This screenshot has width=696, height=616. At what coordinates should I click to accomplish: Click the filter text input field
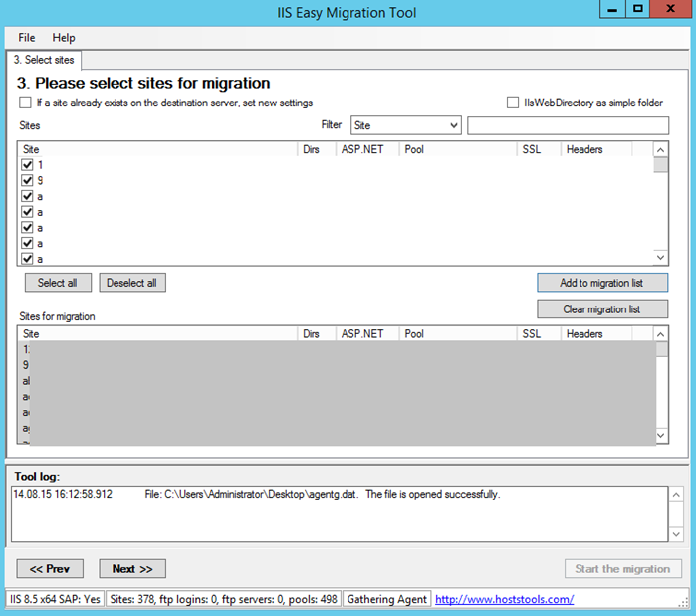[568, 125]
